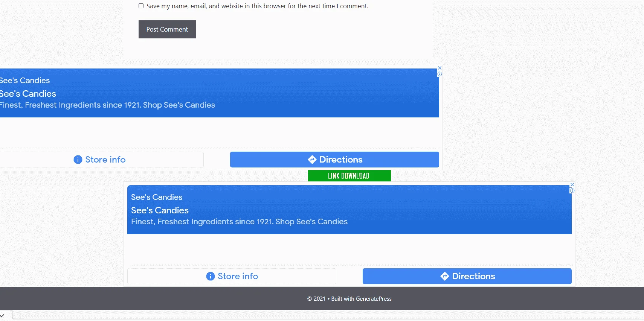
Task: Tick the save name and email checkbox
Action: pyautogui.click(x=141, y=6)
